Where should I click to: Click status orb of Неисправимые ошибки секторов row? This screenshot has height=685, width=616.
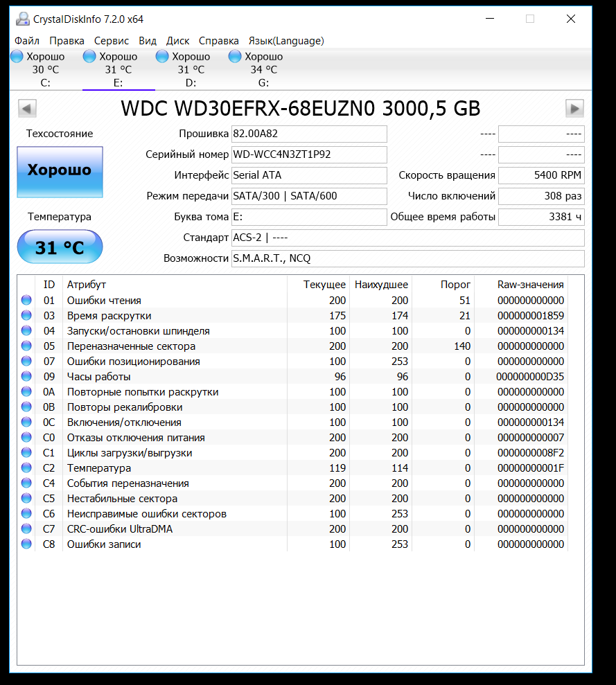tap(26, 513)
